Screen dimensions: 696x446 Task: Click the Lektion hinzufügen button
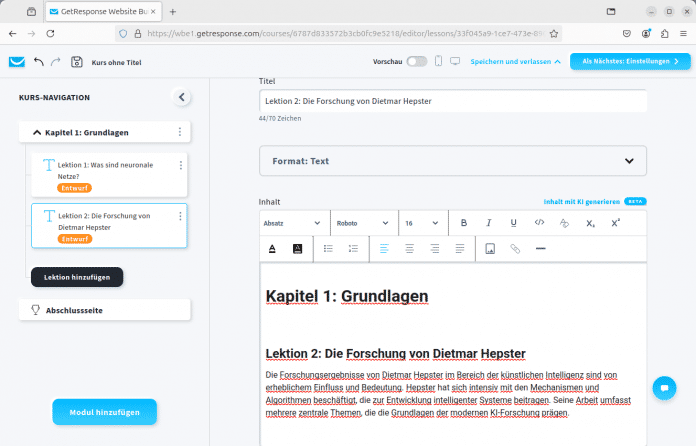[77, 276]
